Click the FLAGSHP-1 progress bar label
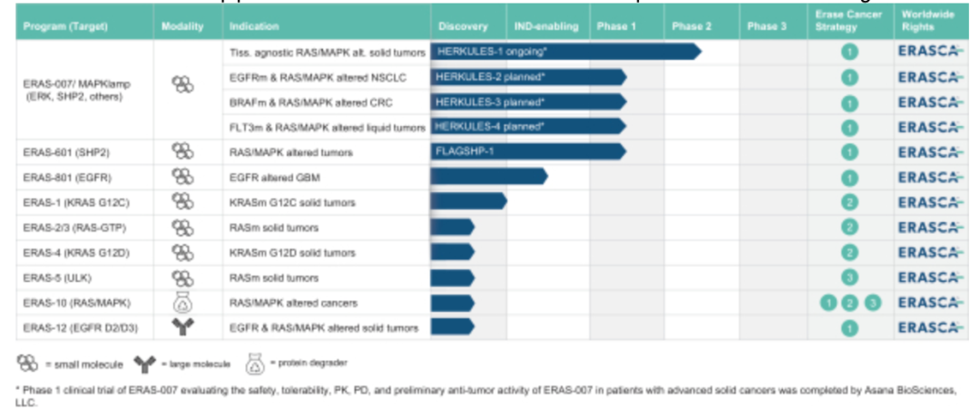Screen dimensions: 980x408 click(465, 151)
